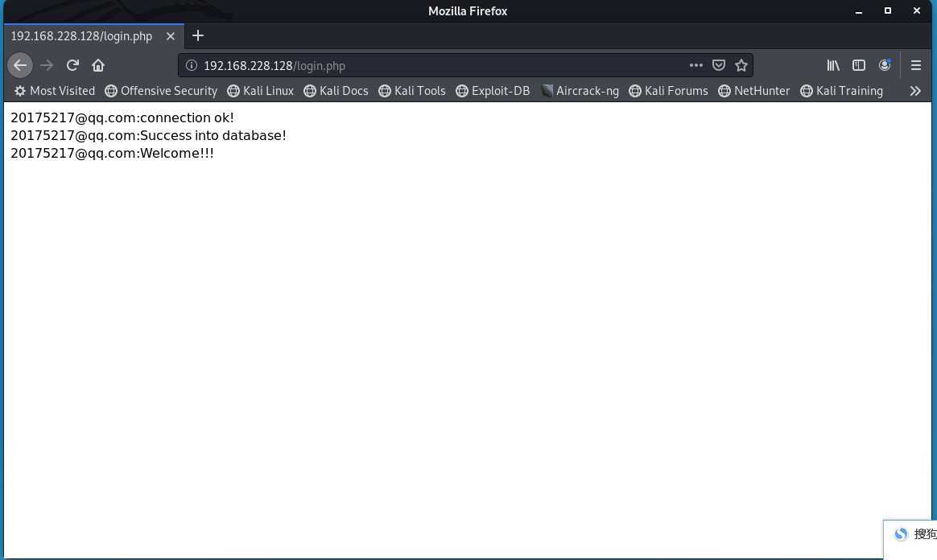Open a new tab with plus button

point(198,36)
